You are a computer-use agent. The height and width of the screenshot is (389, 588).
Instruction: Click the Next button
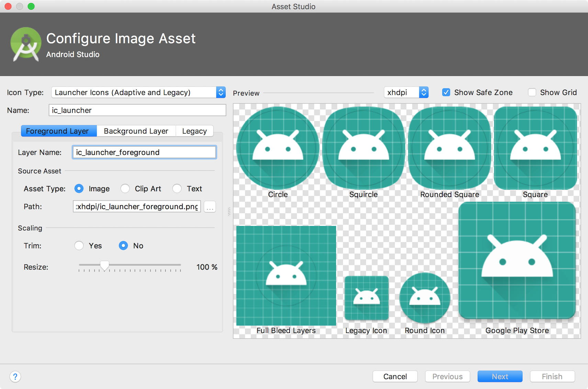500,376
